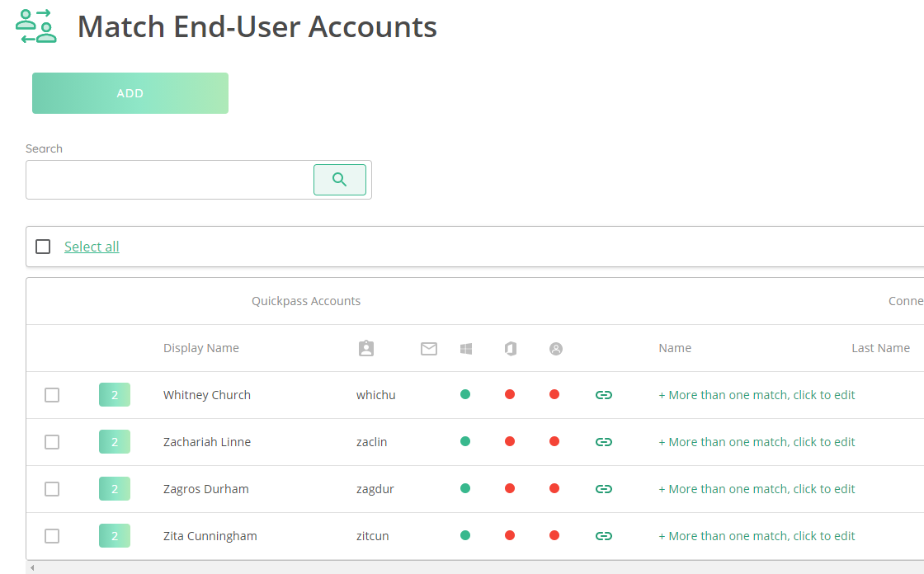
Task: Select the name Zachariah Linne
Action: tap(207, 442)
